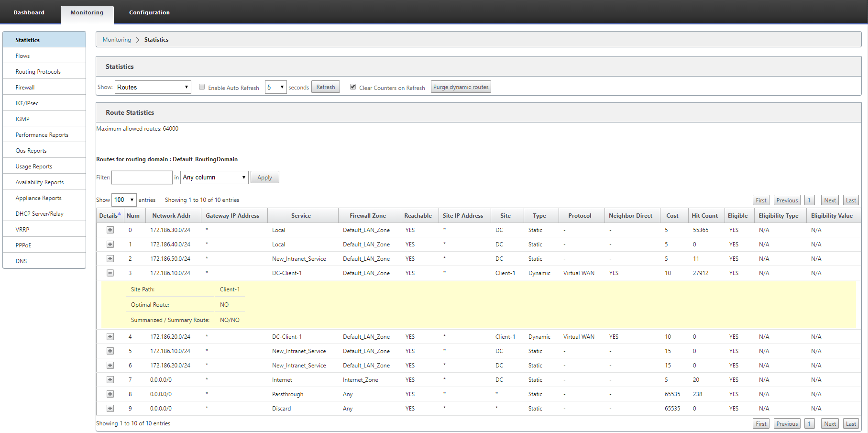Open Performance Reports in the sidebar
The width and height of the screenshot is (868, 433).
click(44, 135)
